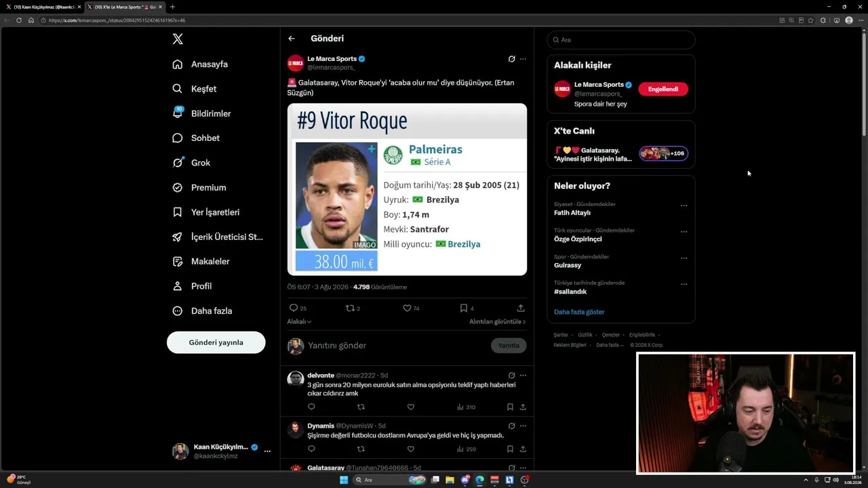This screenshot has width=868, height=488.
Task: Click Alıntıları görüntüle link
Action: (x=498, y=322)
